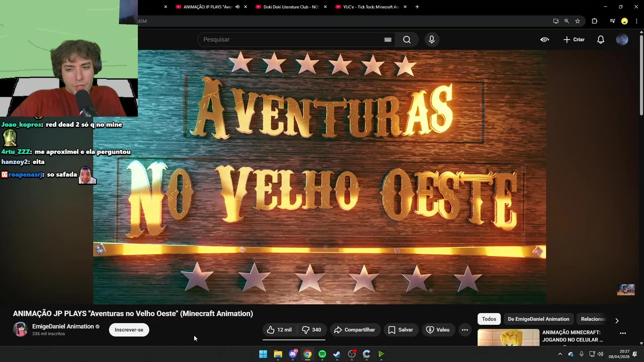Like the video showing 12 mil
Viewport: 644px width, 362px height.
pyautogui.click(x=279, y=330)
